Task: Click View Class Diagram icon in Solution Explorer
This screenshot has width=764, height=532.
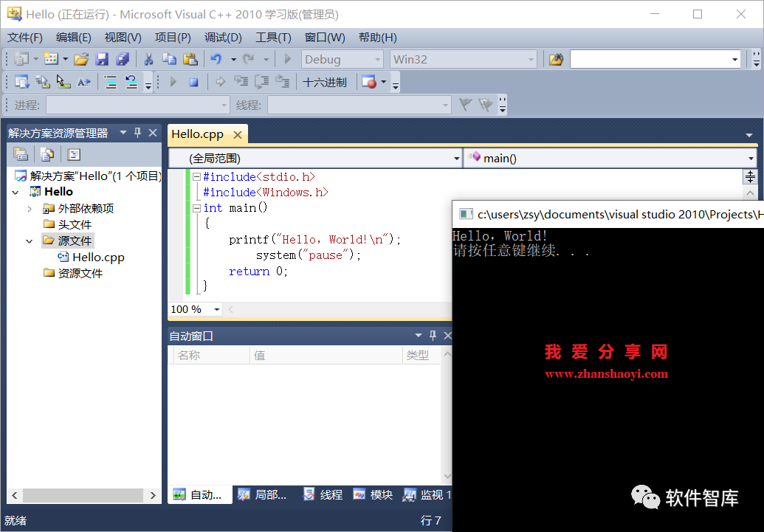Action: click(74, 154)
